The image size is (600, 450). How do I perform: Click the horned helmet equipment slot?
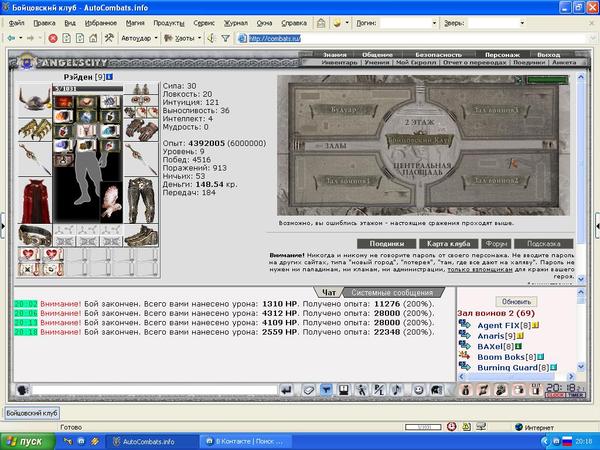35,99
